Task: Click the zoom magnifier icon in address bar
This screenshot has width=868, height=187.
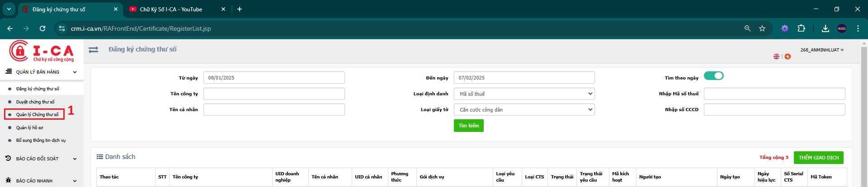Action: pyautogui.click(x=747, y=28)
